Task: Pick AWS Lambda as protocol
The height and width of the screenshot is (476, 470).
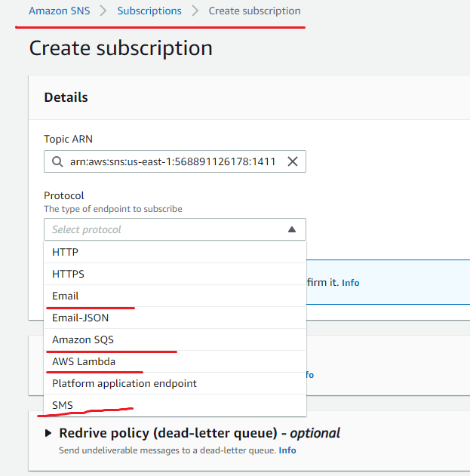Action: [x=175, y=361]
